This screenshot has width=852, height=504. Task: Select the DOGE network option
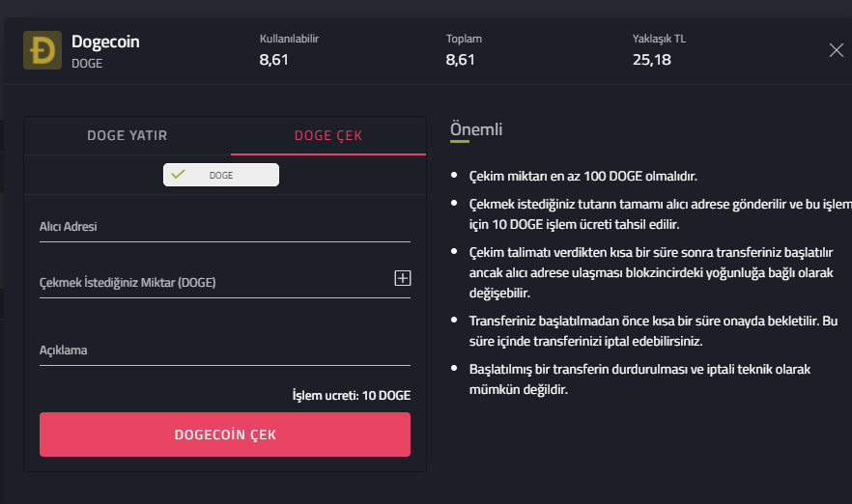tap(221, 175)
